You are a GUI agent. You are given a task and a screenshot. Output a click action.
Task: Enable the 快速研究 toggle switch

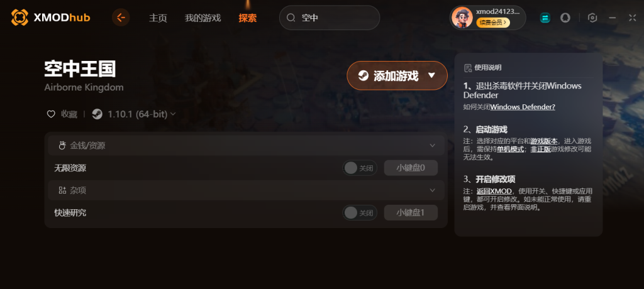pos(359,213)
